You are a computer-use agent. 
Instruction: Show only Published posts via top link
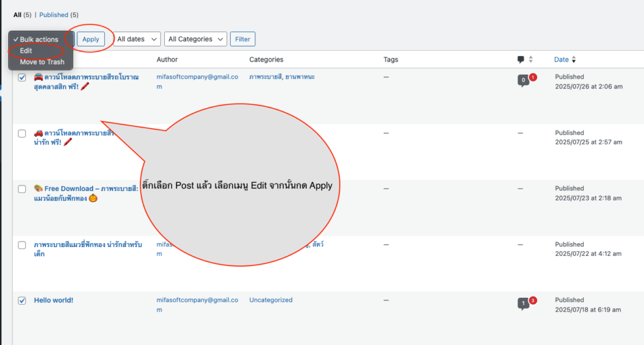(53, 14)
